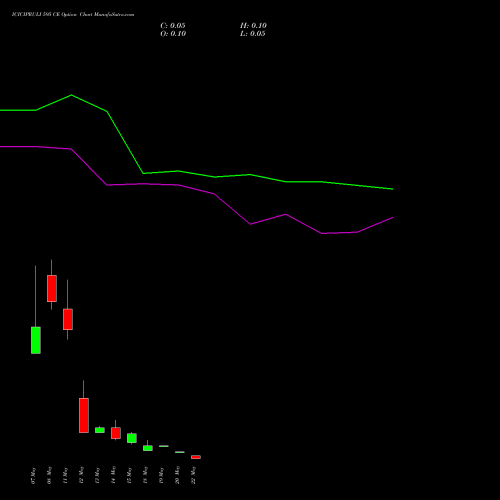Select the red candle for 08 May
500x500 pixels.
(52, 288)
